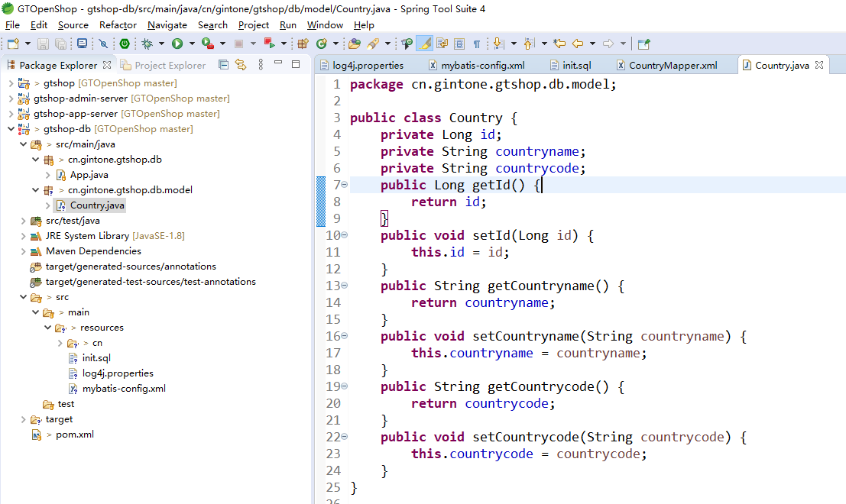846x504 pixels.
Task: Expand the Maven Dependencies tree node
Action: click(x=24, y=251)
